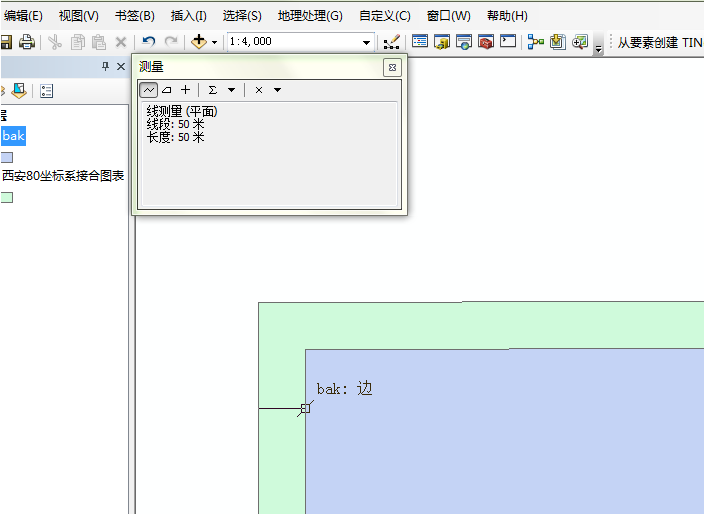
Task: Open the 地理处理(G) menu
Action: (309, 16)
